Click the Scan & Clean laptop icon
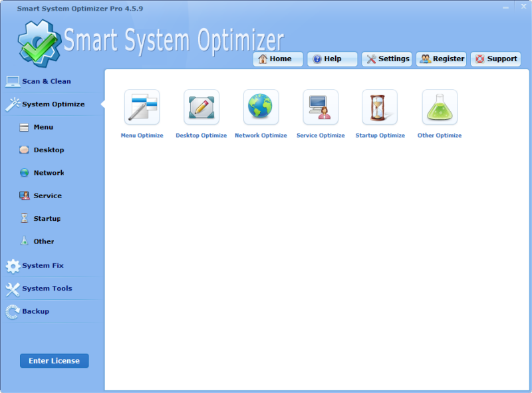 (13, 81)
